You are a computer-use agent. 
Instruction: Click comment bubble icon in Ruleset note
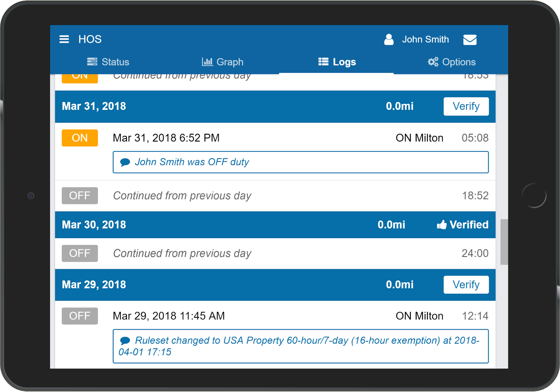[x=125, y=341]
